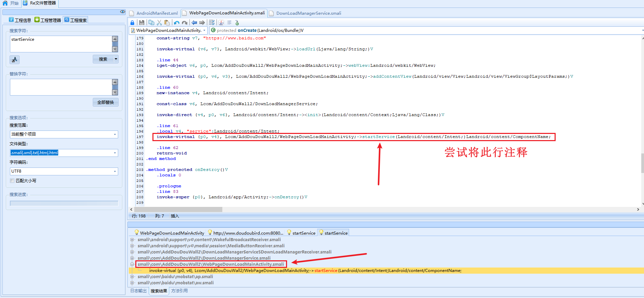Screen dimensions: 644x298
Task: Click the .method protected onDestroy line
Action: pyautogui.click(x=187, y=170)
